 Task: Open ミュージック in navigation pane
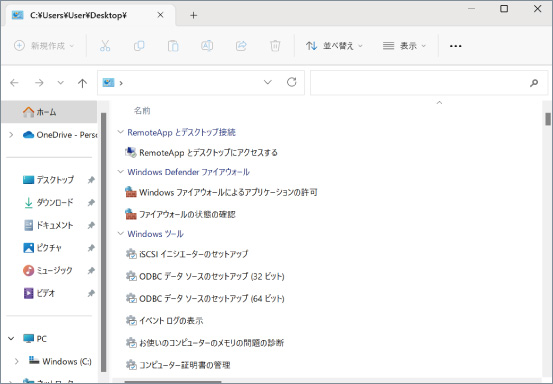point(54,270)
